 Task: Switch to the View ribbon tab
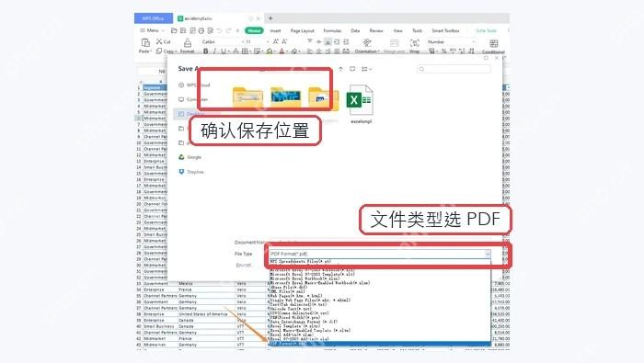[x=398, y=30]
